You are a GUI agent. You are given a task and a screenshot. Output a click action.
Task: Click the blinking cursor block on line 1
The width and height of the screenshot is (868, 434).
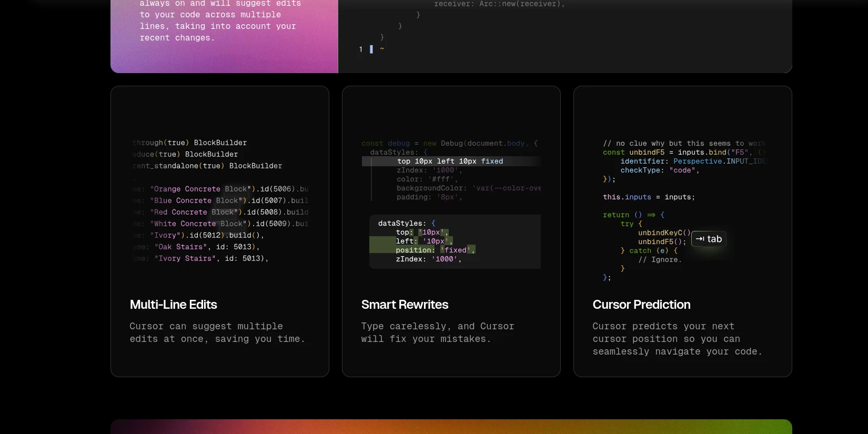pyautogui.click(x=371, y=49)
